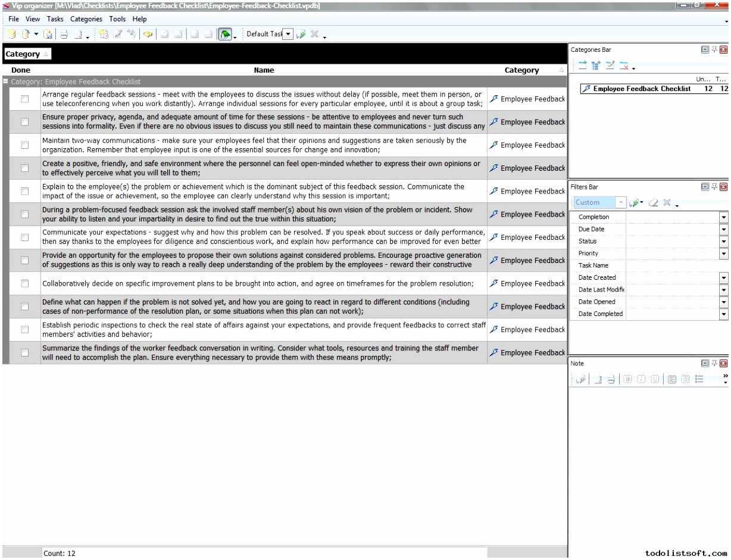
Task: Click the Category column header in grid
Action: [x=526, y=70]
